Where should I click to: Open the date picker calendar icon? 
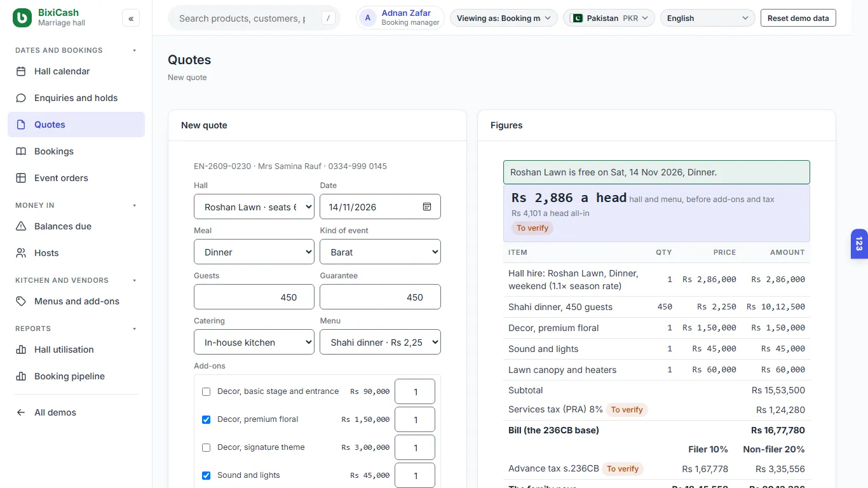tap(427, 207)
